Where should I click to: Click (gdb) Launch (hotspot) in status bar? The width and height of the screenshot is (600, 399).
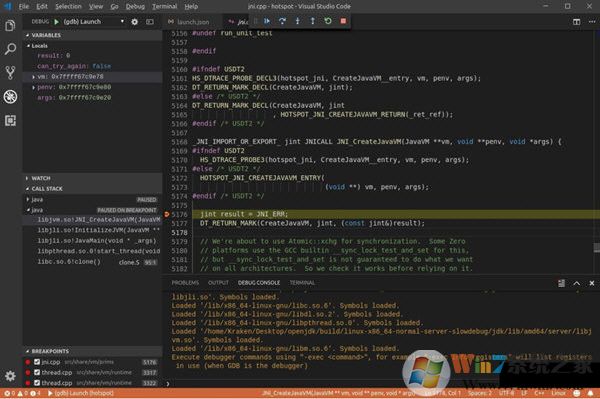click(x=81, y=393)
